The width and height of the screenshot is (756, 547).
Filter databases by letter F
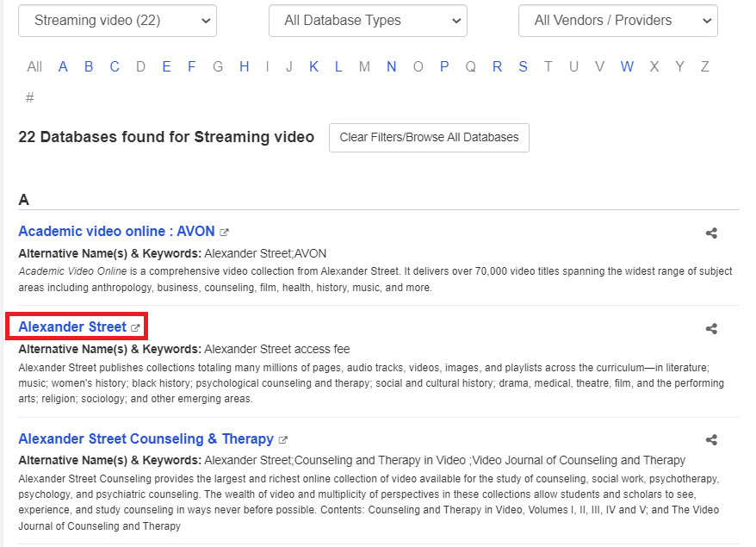[x=191, y=66]
